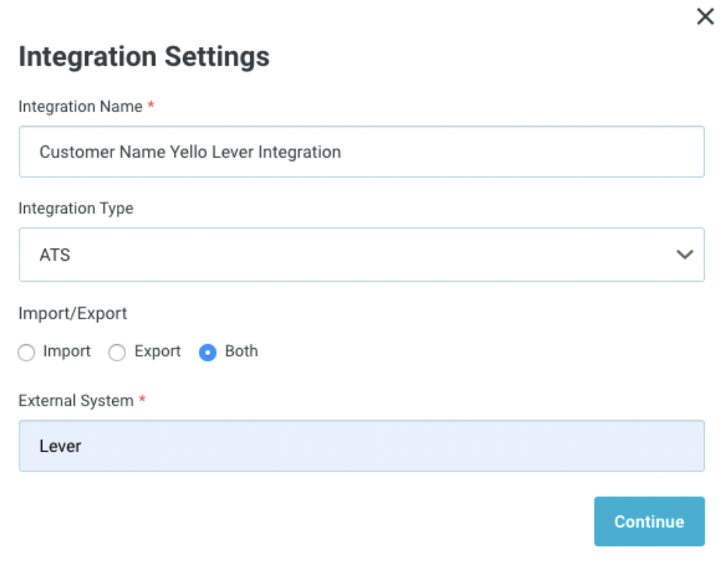Focus the Customer Name Yello Lever Integration field
Screen dimensions: 728x568
click(362, 151)
